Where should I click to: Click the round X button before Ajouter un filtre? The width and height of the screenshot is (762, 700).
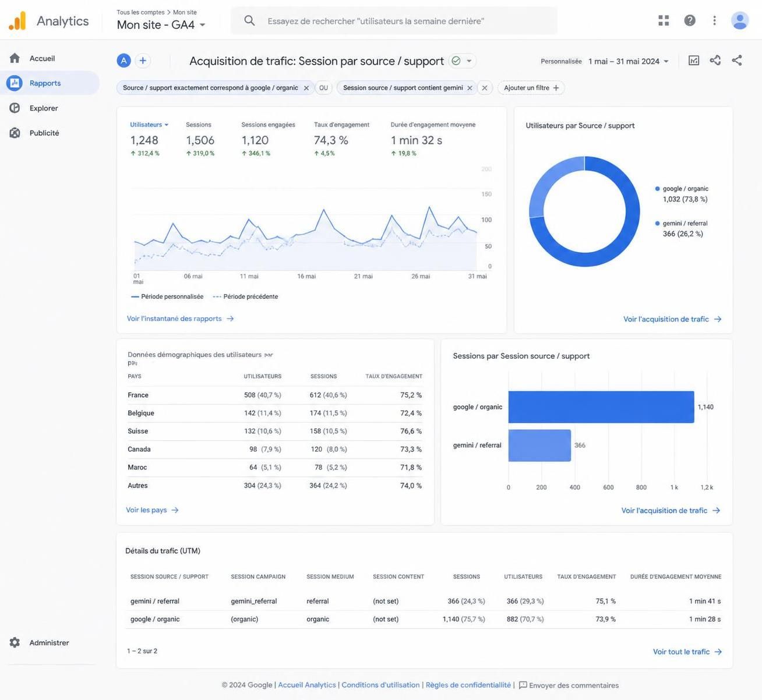click(x=485, y=88)
